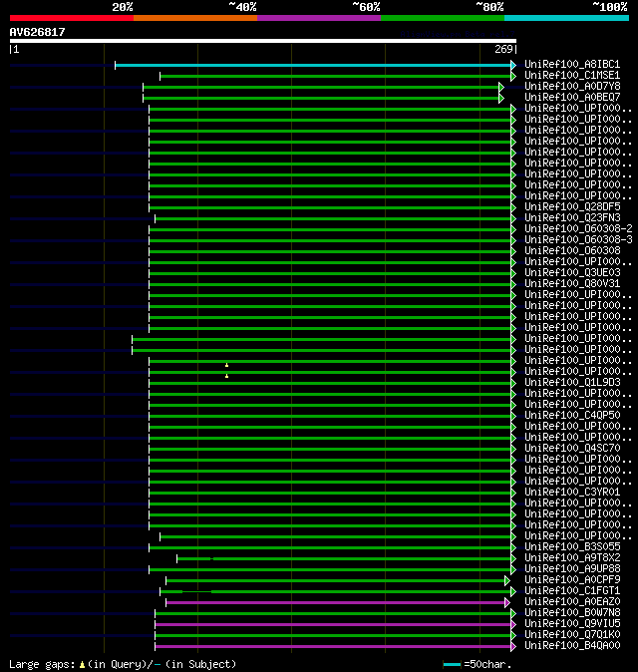Viewport: 638px width, 672px height.
Task: Click the purple ~60% identity legend segment
Action: 319,18
